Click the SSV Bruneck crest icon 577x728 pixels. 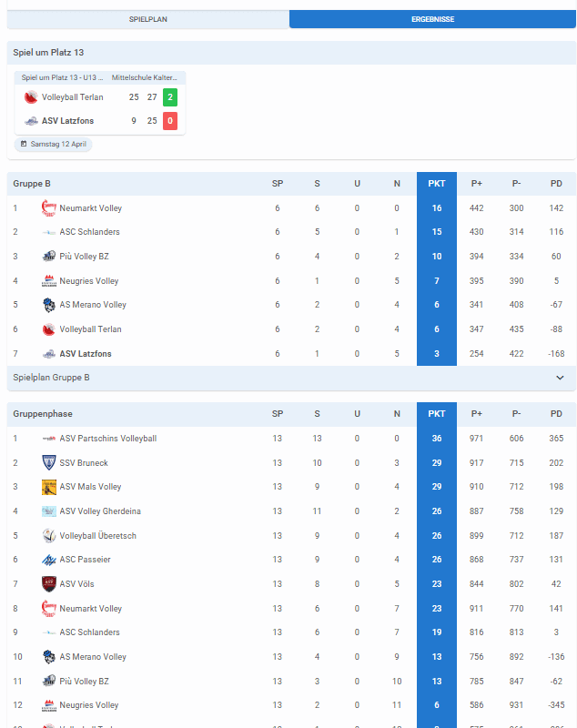(x=49, y=463)
